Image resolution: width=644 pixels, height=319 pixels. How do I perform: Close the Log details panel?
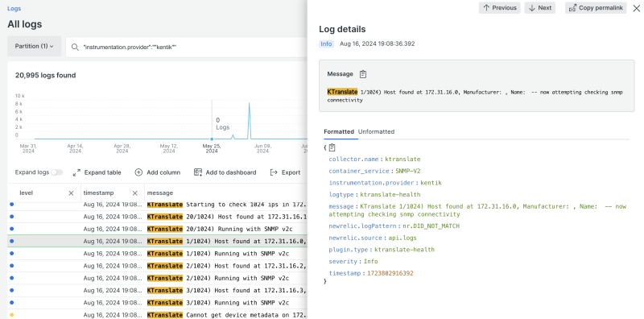click(636, 8)
